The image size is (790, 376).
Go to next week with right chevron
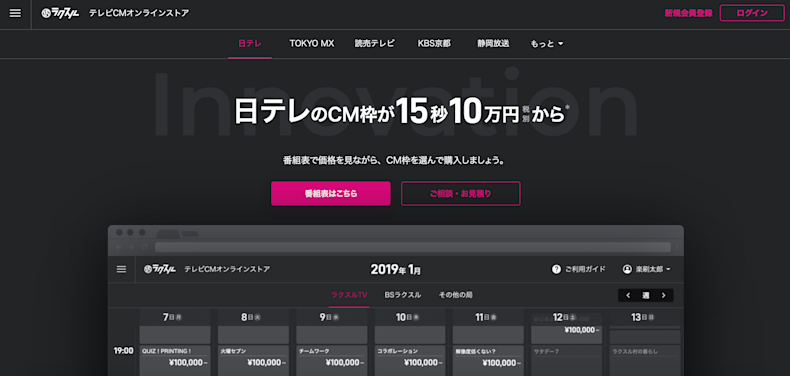pyautogui.click(x=664, y=295)
